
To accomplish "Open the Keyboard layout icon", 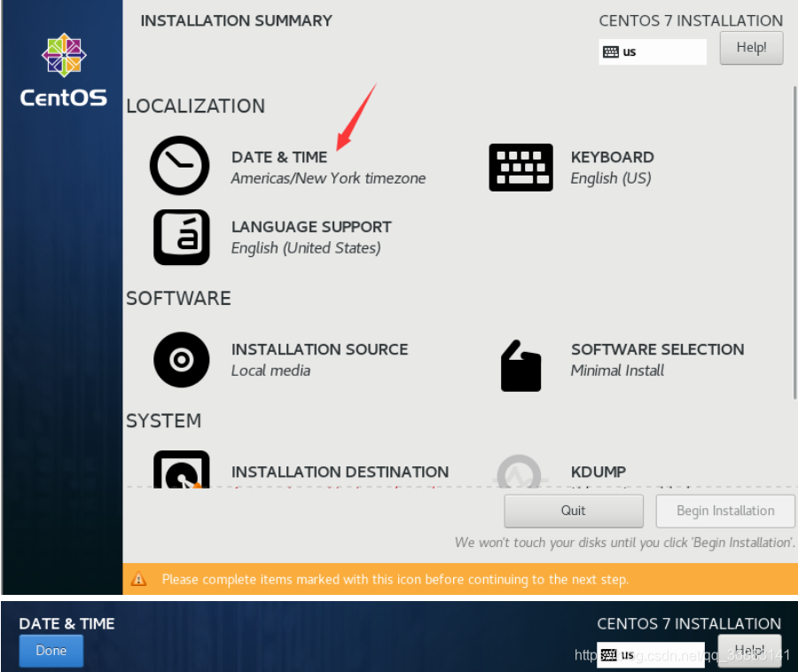I will click(x=520, y=168).
